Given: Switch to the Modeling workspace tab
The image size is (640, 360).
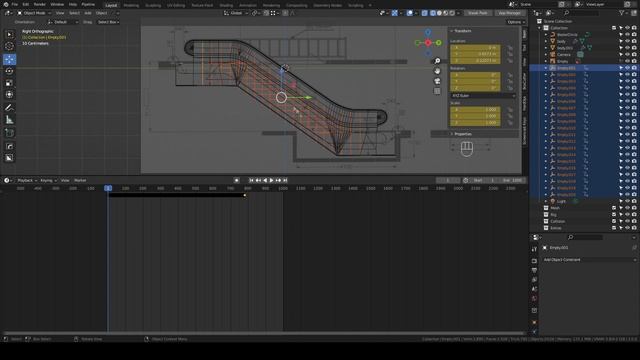Looking at the screenshot, I should 131,5.
